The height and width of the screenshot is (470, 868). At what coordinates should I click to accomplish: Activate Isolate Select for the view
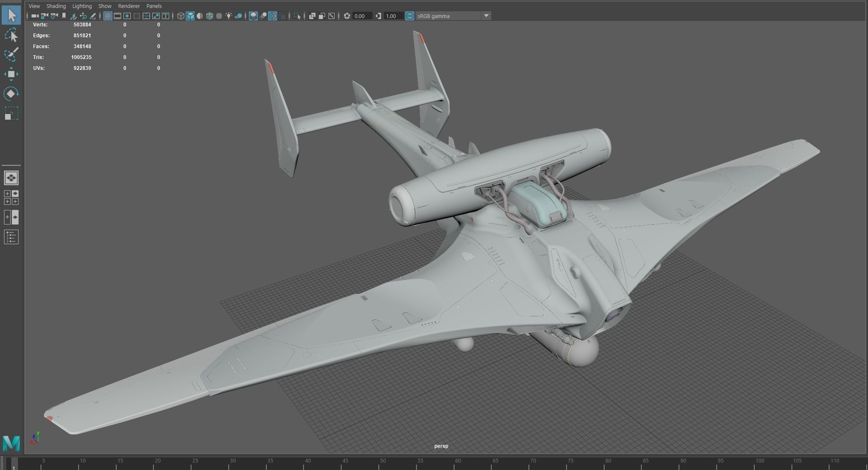298,16
